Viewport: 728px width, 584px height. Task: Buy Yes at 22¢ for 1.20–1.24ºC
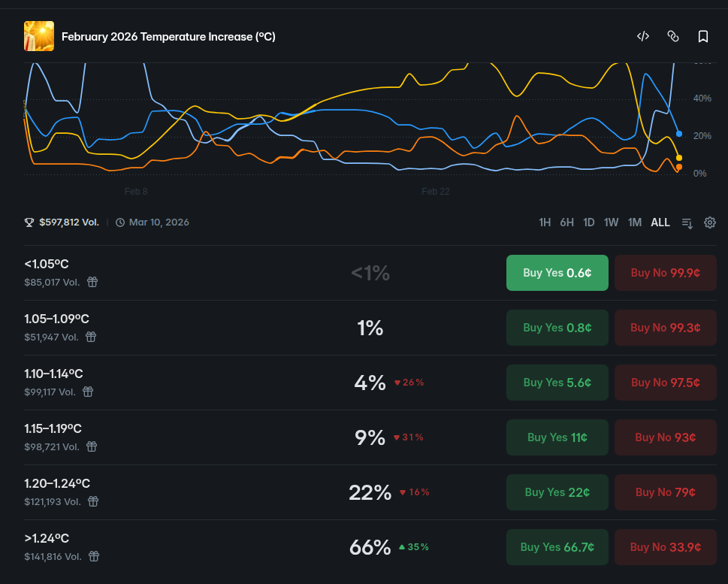click(557, 492)
